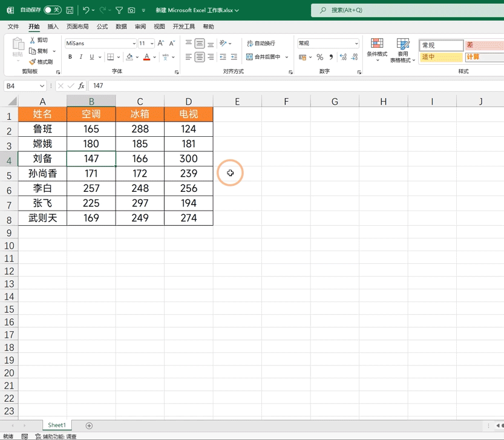Switch to the 页面布局 ribbon tab

point(77,27)
